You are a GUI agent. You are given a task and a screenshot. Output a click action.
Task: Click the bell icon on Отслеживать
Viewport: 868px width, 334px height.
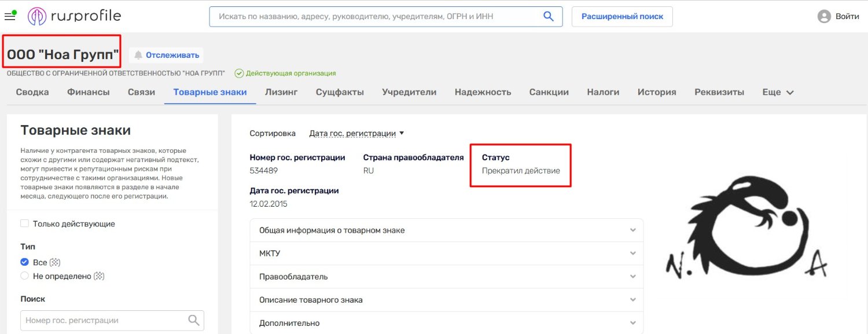(x=138, y=55)
